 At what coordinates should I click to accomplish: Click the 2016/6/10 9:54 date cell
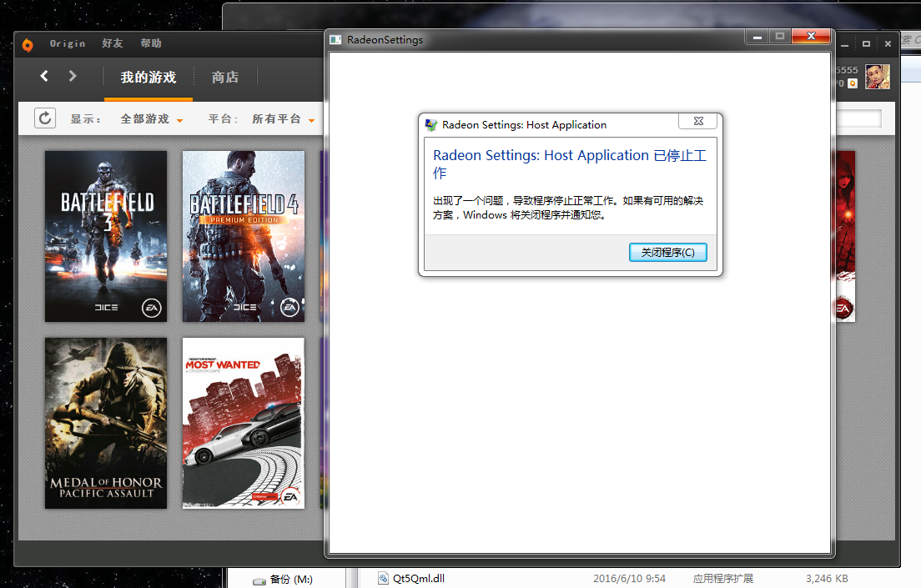tap(629, 579)
